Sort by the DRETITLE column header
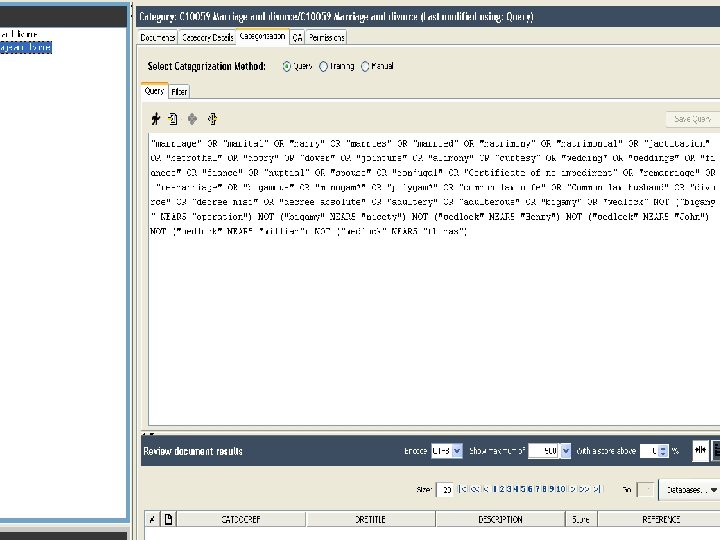The image size is (720, 540). 370,519
